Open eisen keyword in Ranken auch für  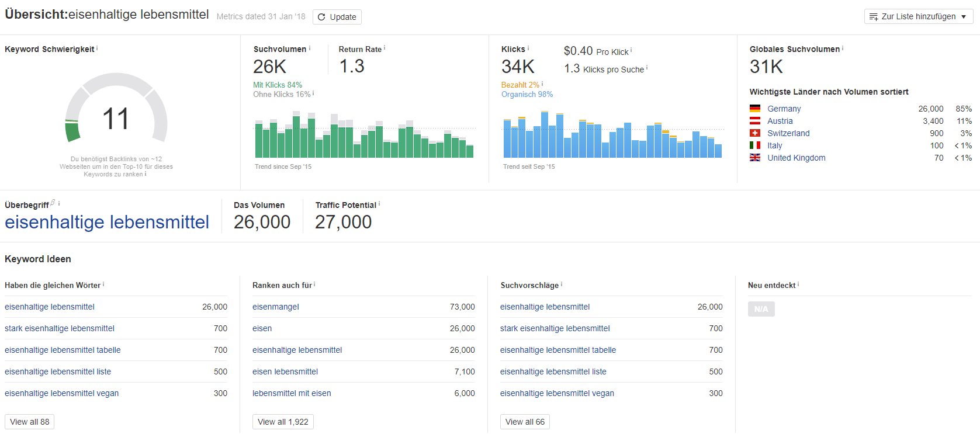[262, 328]
